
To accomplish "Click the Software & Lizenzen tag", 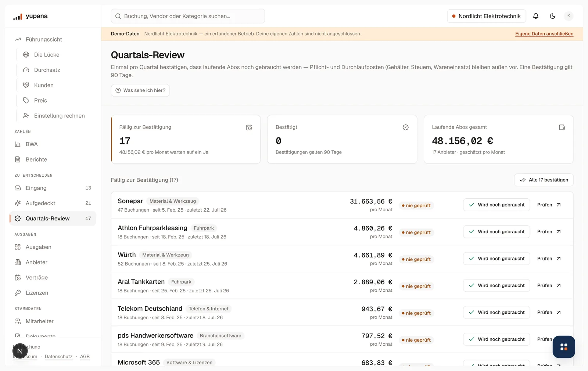I will tap(189, 363).
